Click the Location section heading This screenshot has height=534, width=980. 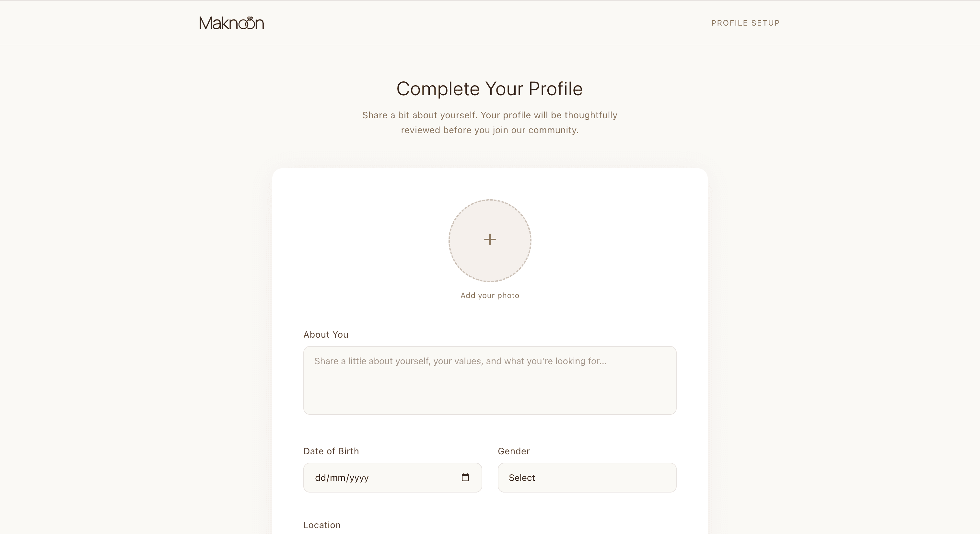[322, 525]
